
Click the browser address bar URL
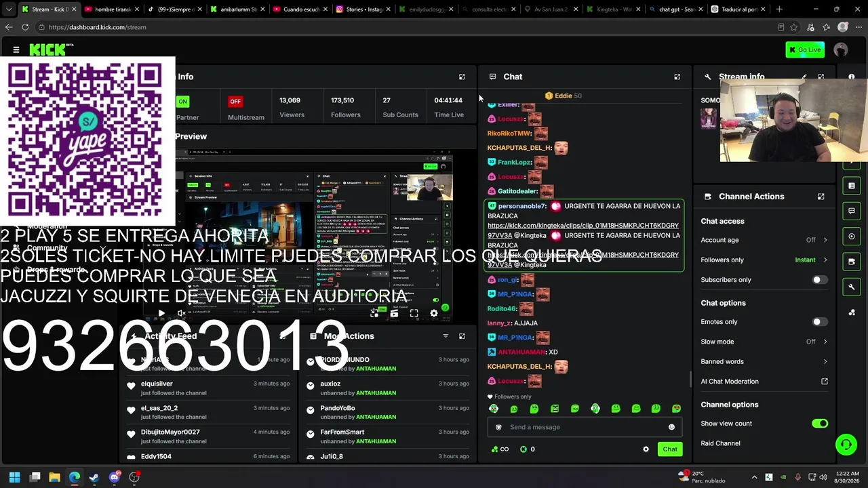pos(98,27)
